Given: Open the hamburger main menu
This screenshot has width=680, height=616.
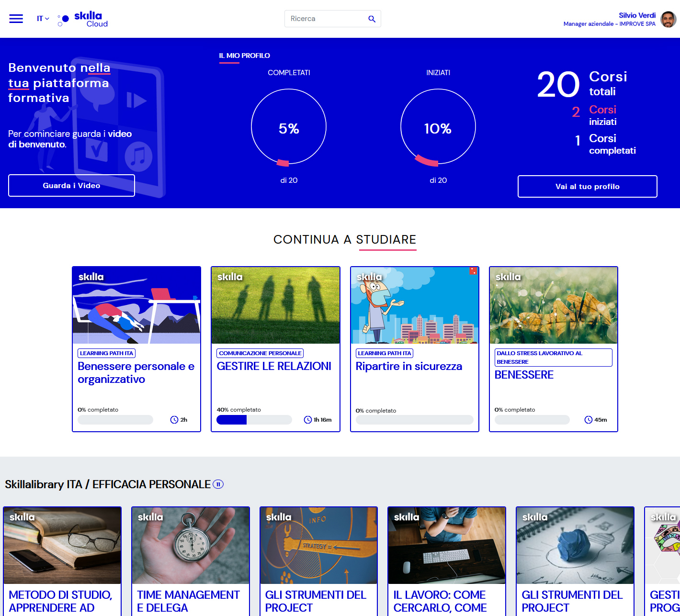Looking at the screenshot, I should click(16, 19).
